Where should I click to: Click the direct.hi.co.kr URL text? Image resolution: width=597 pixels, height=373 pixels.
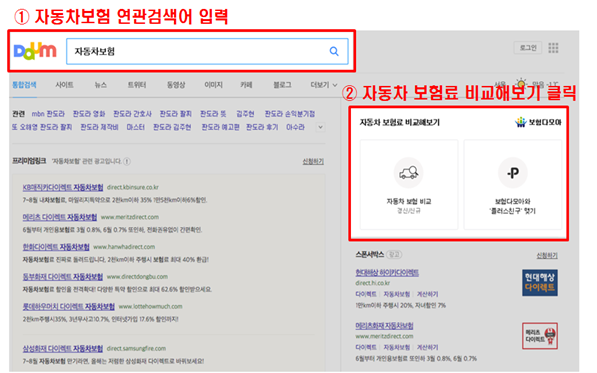(x=372, y=283)
